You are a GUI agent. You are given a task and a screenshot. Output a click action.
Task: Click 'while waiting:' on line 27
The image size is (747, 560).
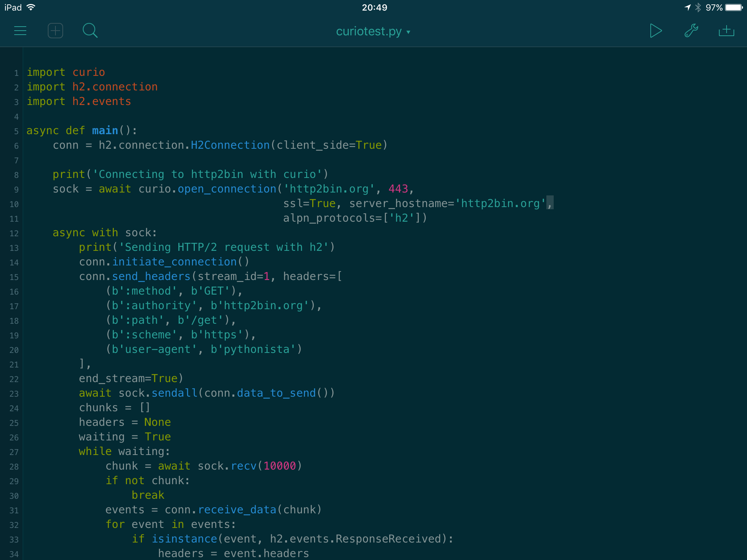(x=125, y=451)
